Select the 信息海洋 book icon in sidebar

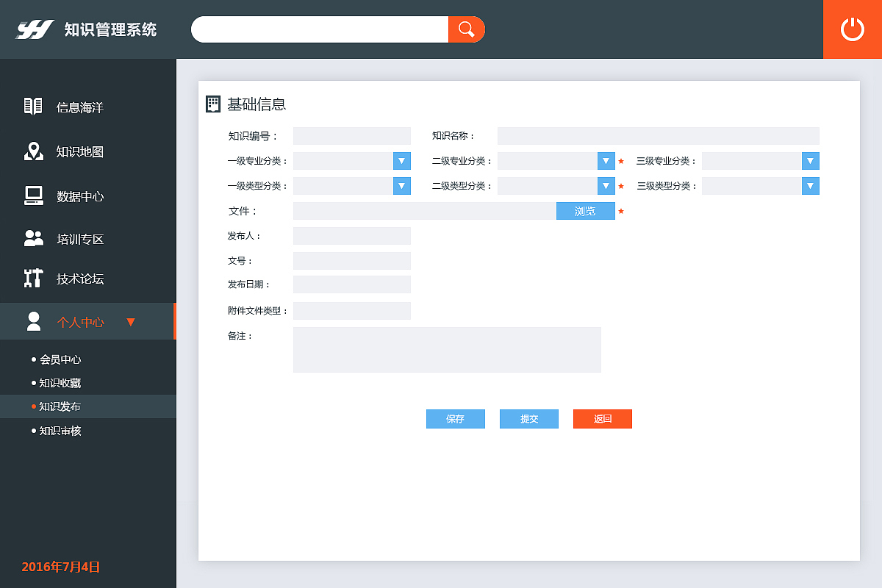click(x=32, y=106)
